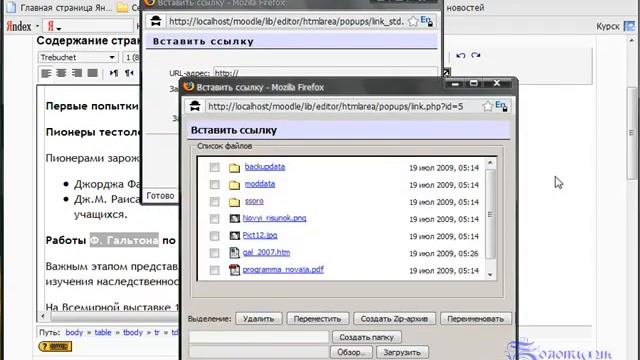Choose the Novyi_risunok.png file link
Viewport: 640px width, 360px height.
pos(274,218)
